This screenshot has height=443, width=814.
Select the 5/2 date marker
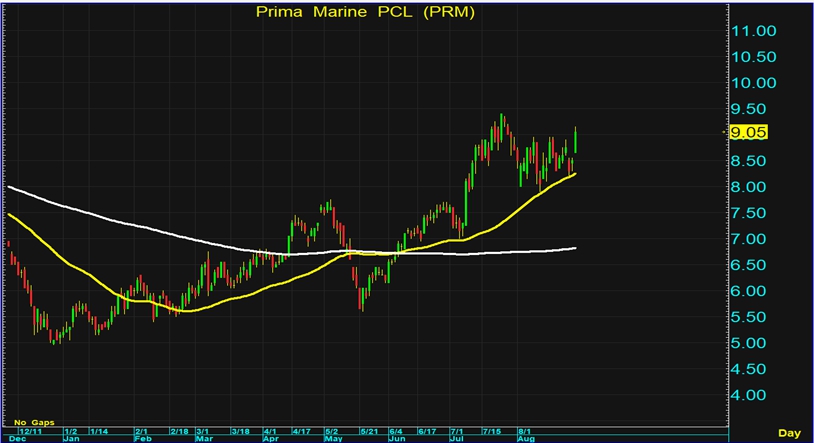click(x=331, y=432)
